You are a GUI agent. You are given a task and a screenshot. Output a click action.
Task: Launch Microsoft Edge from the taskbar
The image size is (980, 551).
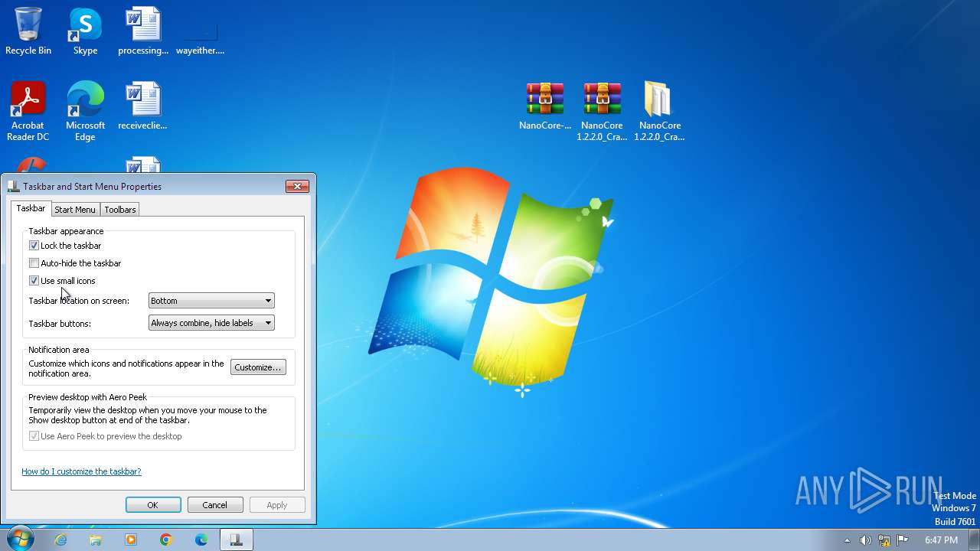tap(201, 540)
